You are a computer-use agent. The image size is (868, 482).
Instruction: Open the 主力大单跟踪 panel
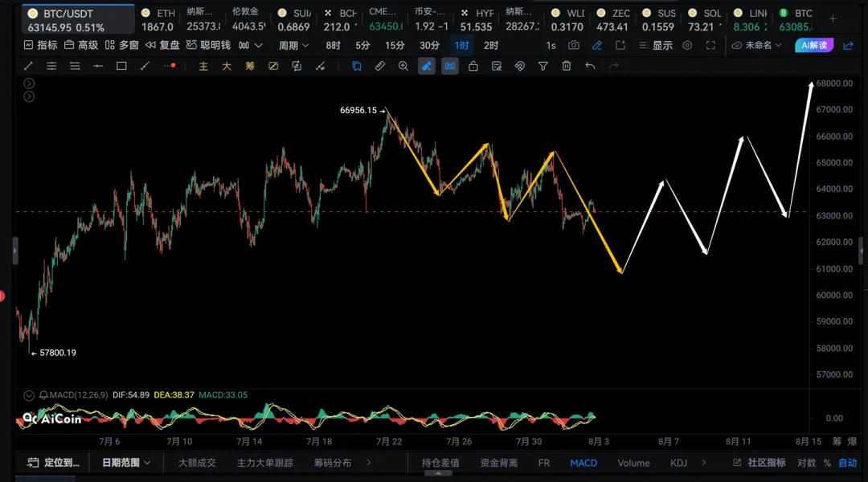click(265, 463)
